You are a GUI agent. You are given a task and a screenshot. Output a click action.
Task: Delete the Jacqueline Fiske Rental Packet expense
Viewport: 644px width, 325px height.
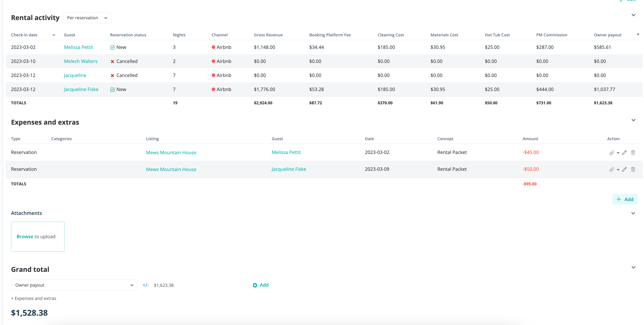pos(633,170)
